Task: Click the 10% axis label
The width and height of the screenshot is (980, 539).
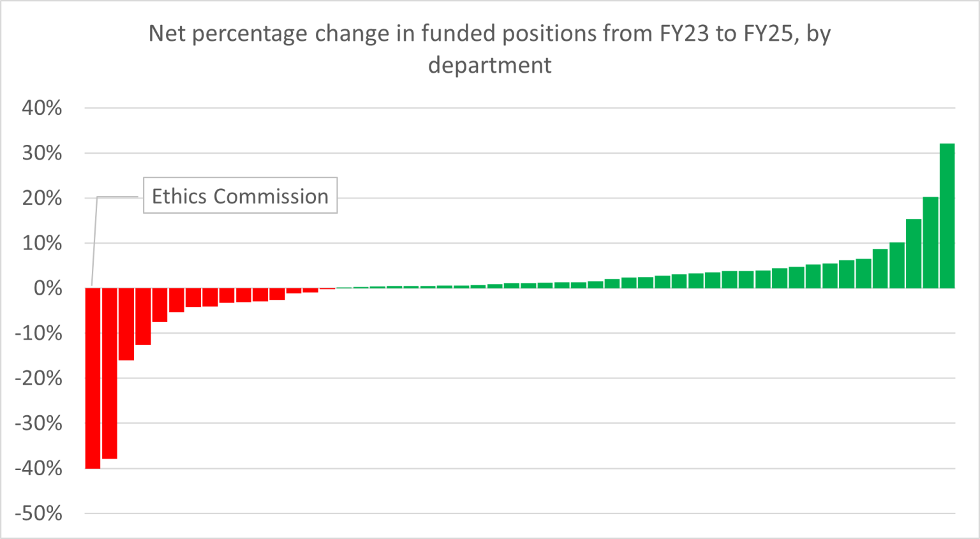Action: point(42,243)
